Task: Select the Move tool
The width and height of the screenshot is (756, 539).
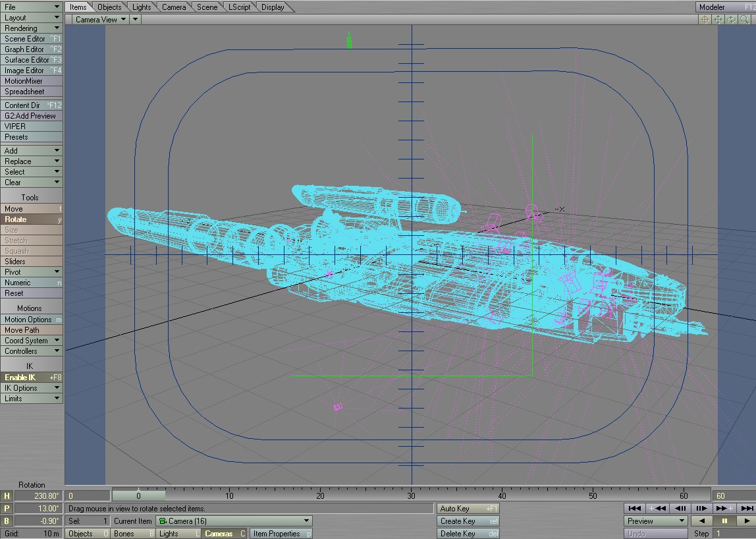Action: pos(32,208)
